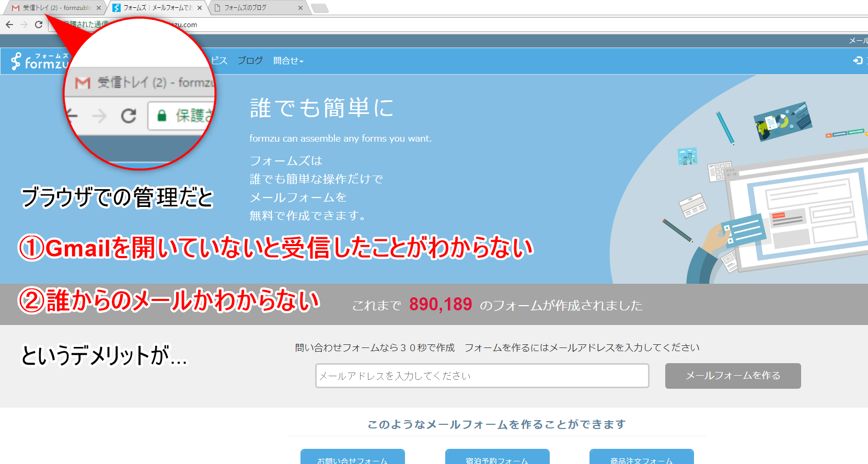This screenshot has width=868, height=464.
Task: Reload the page with the refresh icon
Action: coord(39,25)
